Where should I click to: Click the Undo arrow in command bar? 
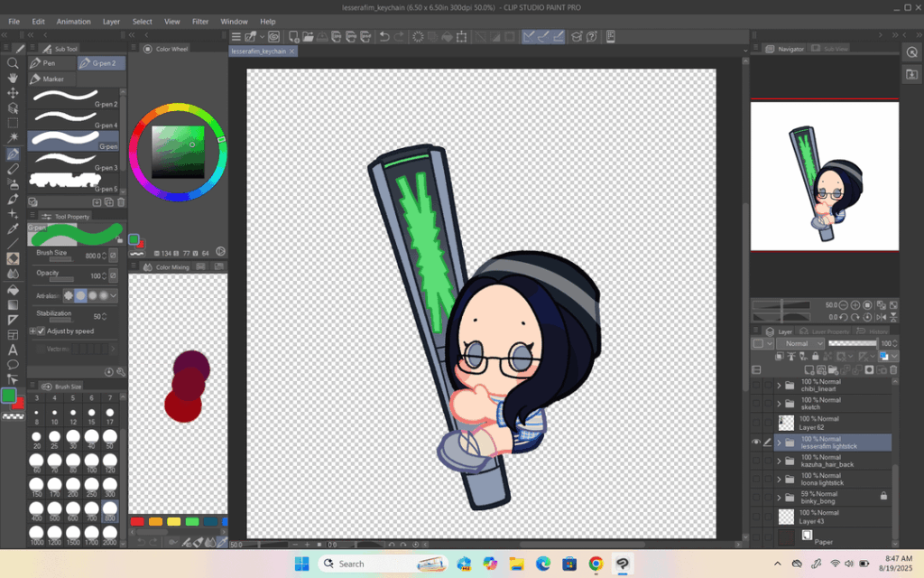pyautogui.click(x=385, y=37)
